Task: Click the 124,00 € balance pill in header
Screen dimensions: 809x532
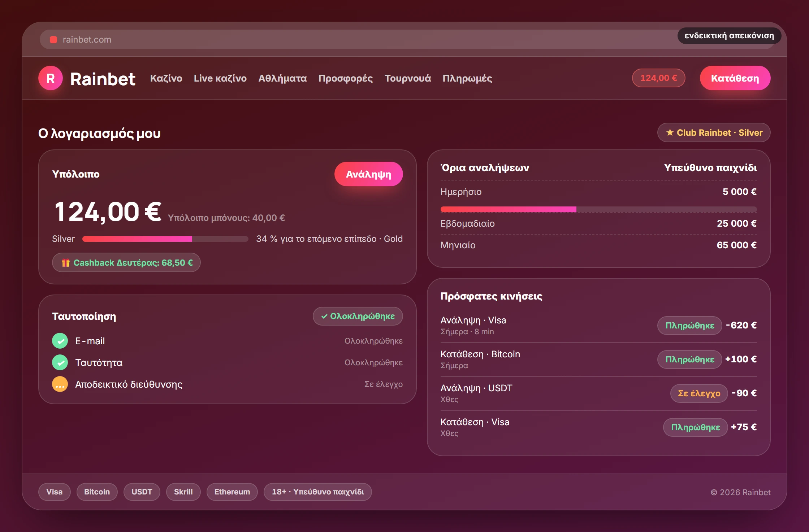Action: tap(658, 78)
